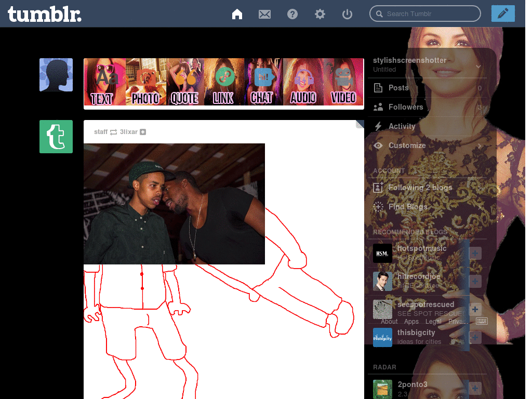Go to the Tumblr dashboard home icon
The height and width of the screenshot is (399, 532).
click(x=237, y=14)
